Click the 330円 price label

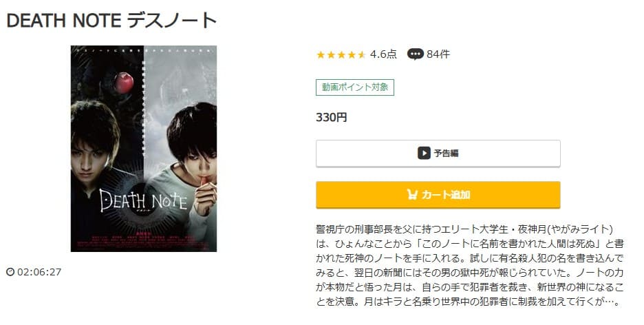(x=332, y=118)
